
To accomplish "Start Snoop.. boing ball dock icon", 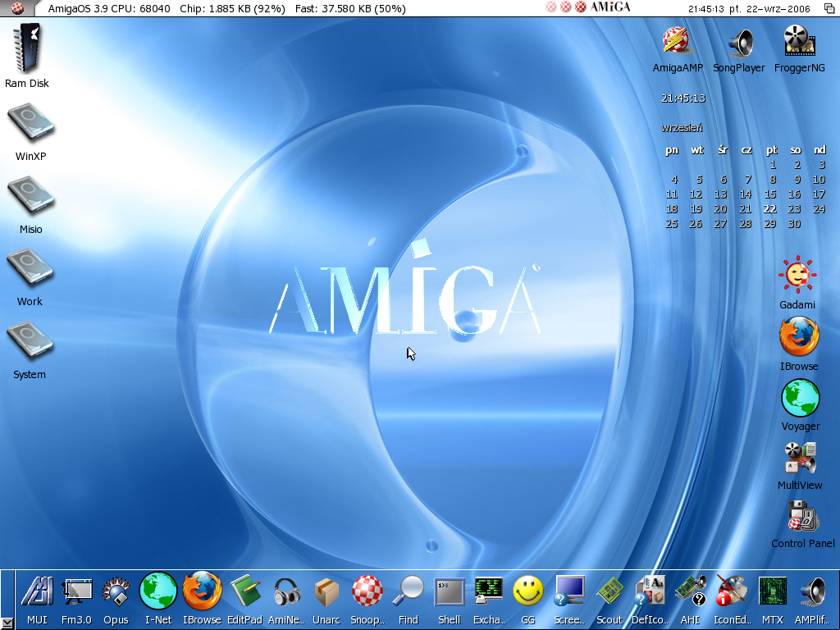I will pyautogui.click(x=367, y=591).
